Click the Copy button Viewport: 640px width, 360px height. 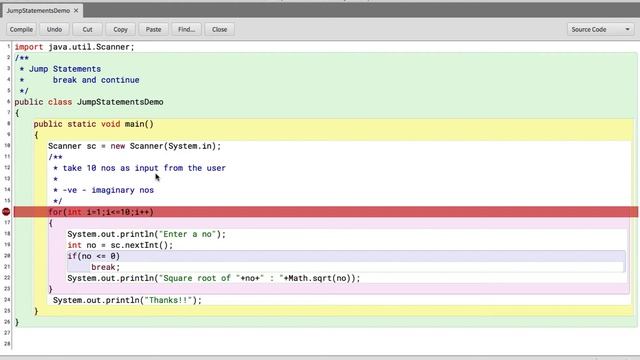tap(120, 29)
